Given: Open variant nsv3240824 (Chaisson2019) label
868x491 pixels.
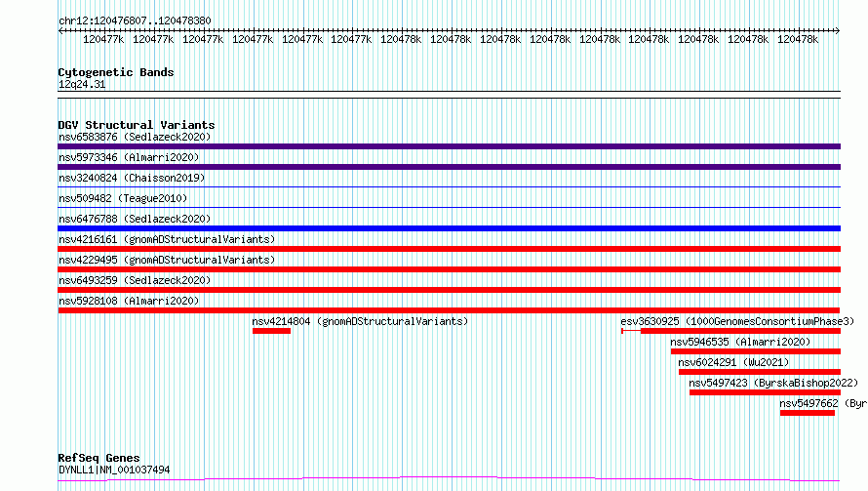Looking at the screenshot, I should (132, 178).
